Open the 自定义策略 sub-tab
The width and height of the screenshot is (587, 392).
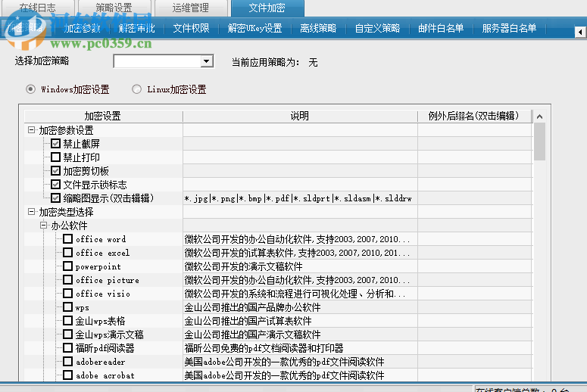pyautogui.click(x=377, y=28)
